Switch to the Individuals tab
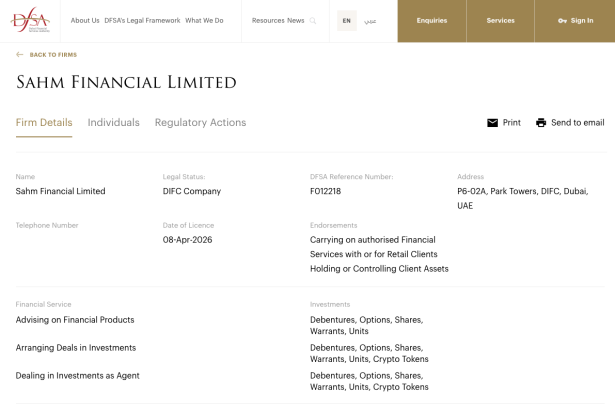The image size is (615, 410). [x=113, y=123]
